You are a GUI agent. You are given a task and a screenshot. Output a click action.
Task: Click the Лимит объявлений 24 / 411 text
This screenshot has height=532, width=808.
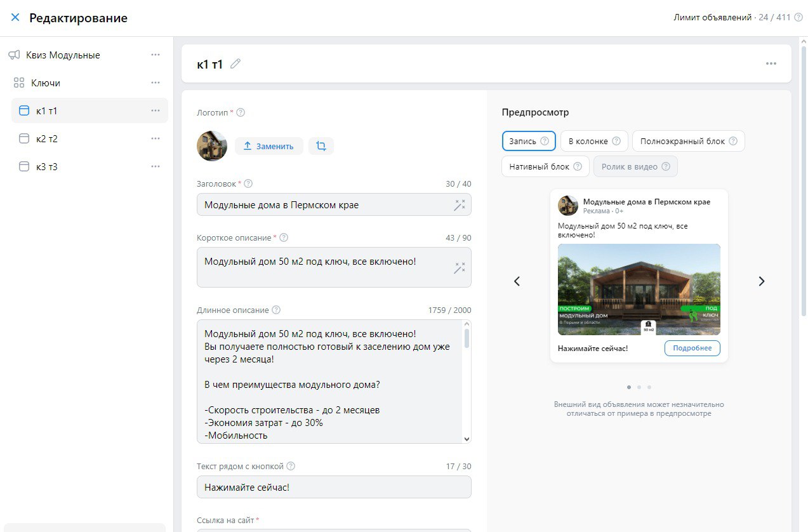click(732, 18)
